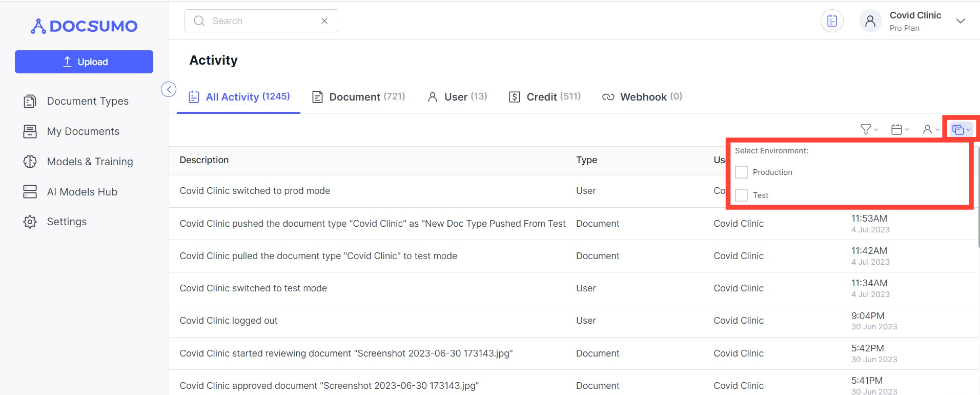980x395 pixels.
Task: Switch to the Webhook (0) tab
Action: coord(642,96)
